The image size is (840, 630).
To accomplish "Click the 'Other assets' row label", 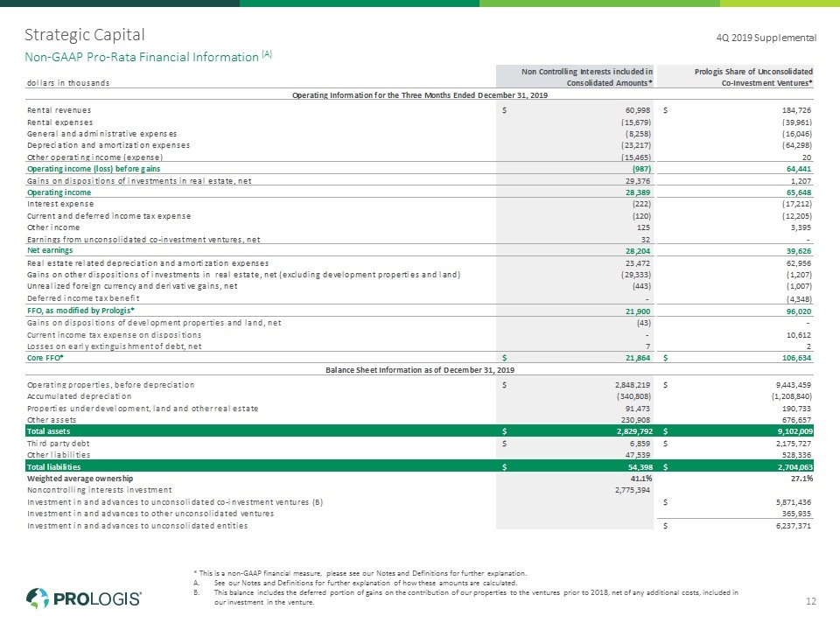I will 52,419.
